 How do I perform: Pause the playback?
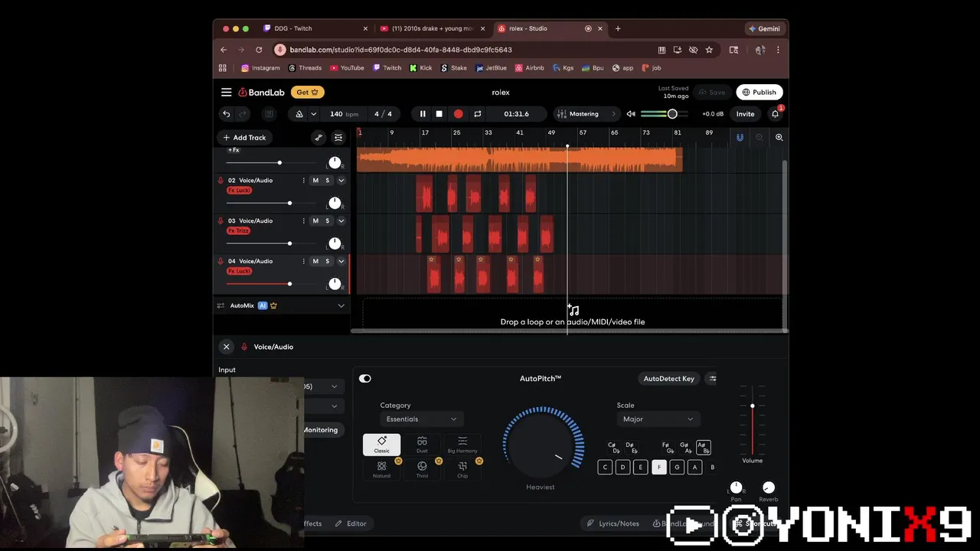point(423,114)
